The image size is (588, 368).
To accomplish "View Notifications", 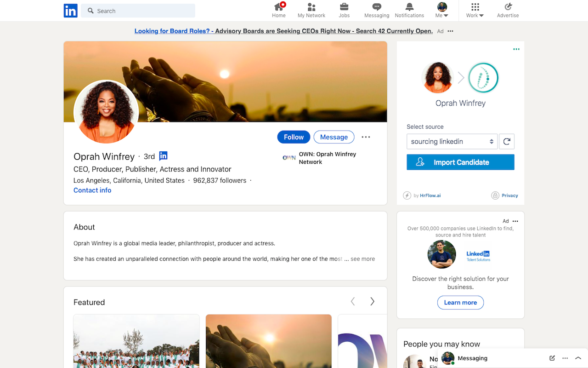I will pos(409,11).
